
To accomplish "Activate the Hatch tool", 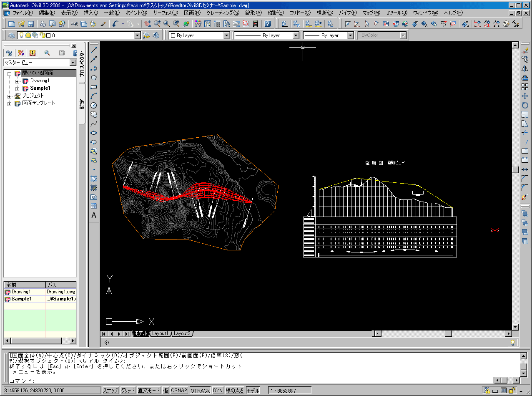I will click(x=94, y=179).
